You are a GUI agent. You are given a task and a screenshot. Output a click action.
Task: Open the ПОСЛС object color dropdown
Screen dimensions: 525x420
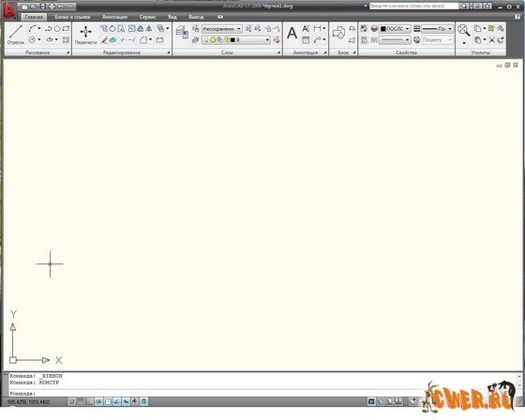pos(395,29)
